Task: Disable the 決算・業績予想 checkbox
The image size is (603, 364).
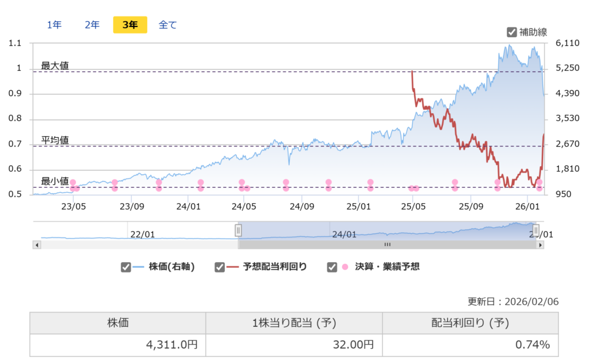Action: (332, 267)
